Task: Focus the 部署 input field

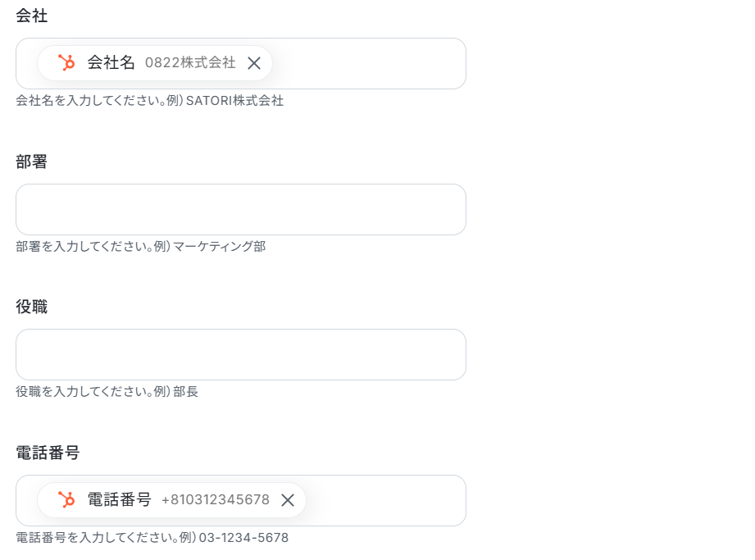Action: tap(241, 209)
